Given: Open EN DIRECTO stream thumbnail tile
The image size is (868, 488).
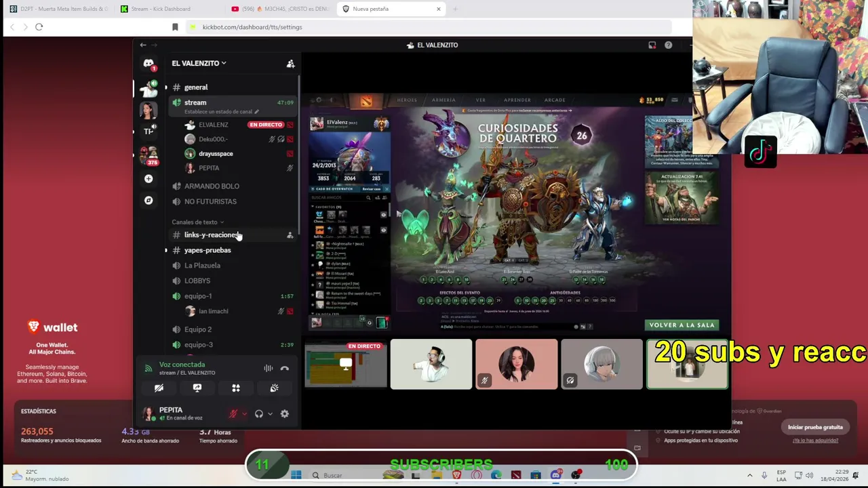Looking at the screenshot, I should click(x=346, y=365).
